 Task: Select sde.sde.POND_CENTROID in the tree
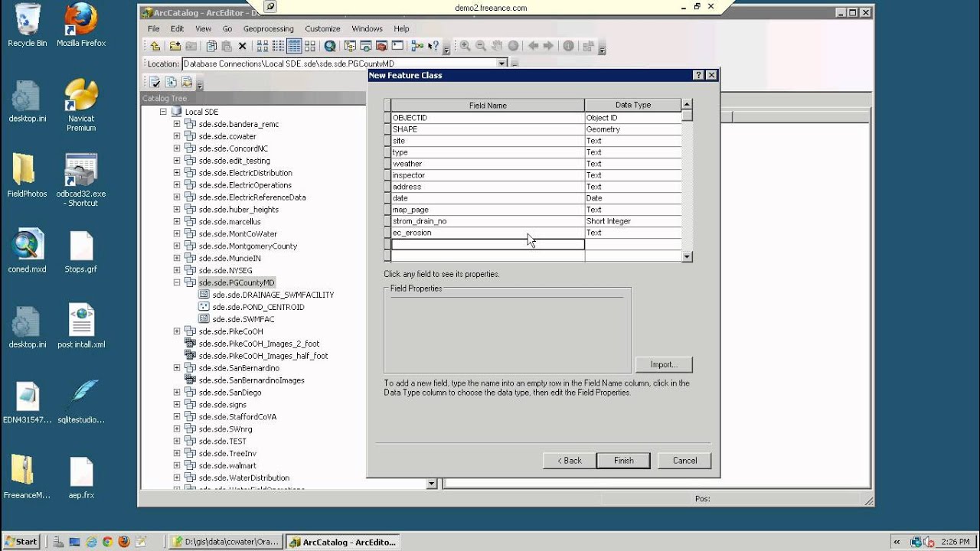[258, 307]
